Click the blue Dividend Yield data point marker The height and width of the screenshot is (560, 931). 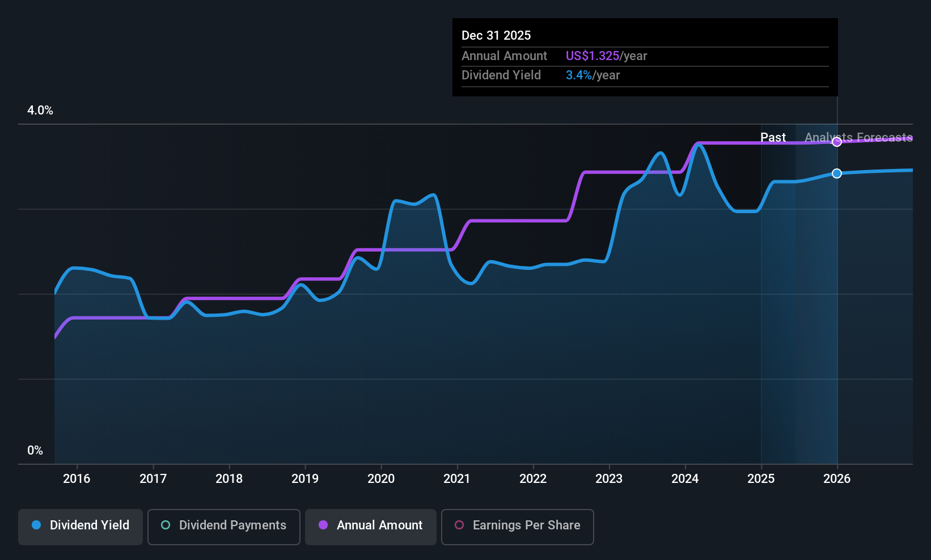837,173
